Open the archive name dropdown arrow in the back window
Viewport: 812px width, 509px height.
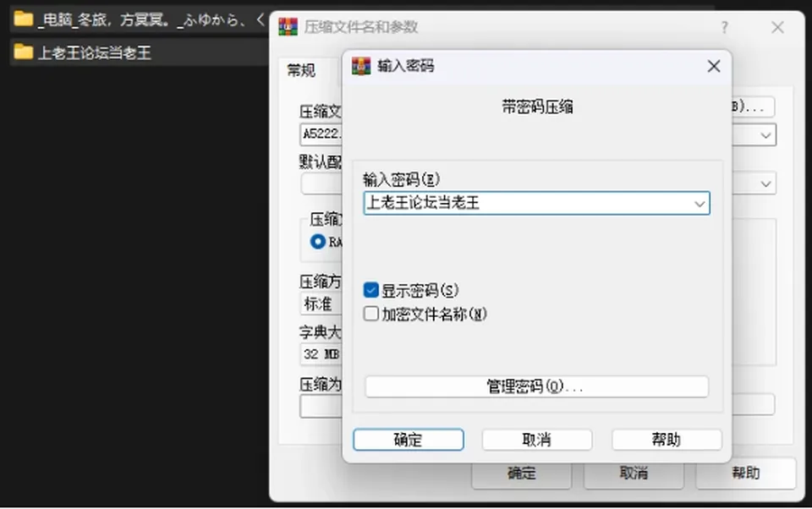(765, 135)
